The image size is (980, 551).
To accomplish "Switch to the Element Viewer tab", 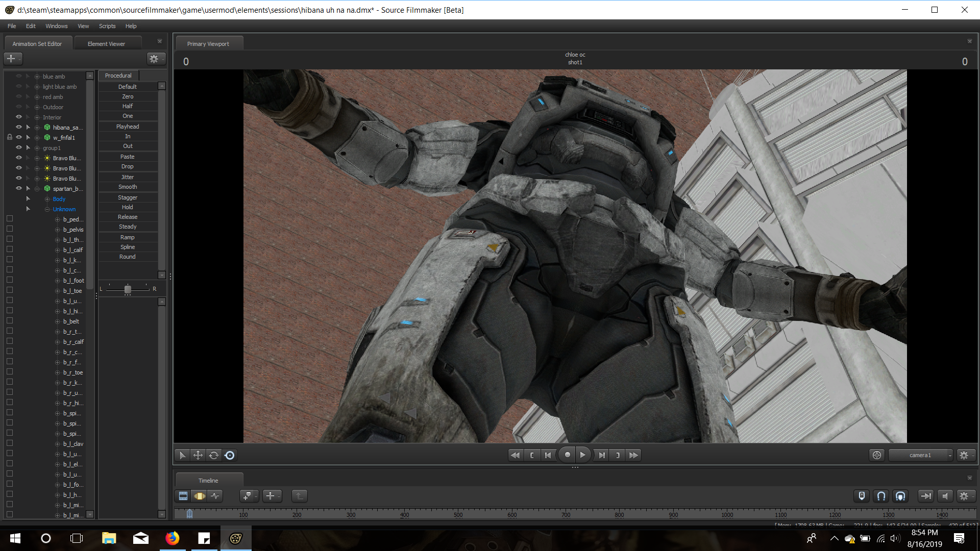I will pos(106,44).
